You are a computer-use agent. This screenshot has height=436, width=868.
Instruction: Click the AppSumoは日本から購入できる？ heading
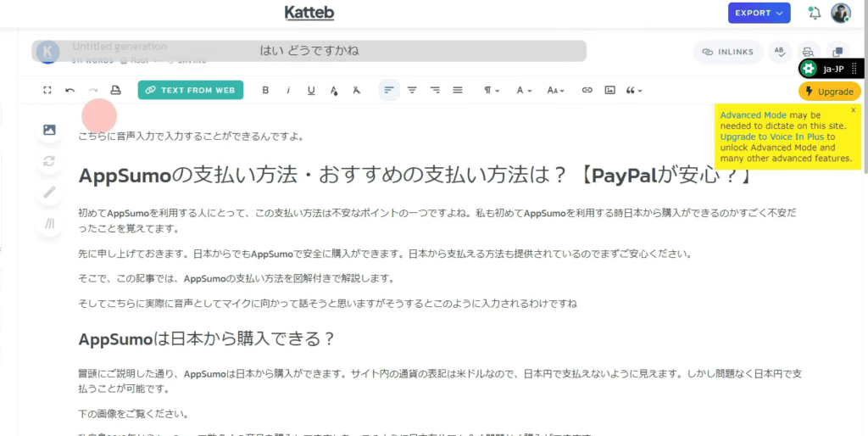pyautogui.click(x=207, y=338)
